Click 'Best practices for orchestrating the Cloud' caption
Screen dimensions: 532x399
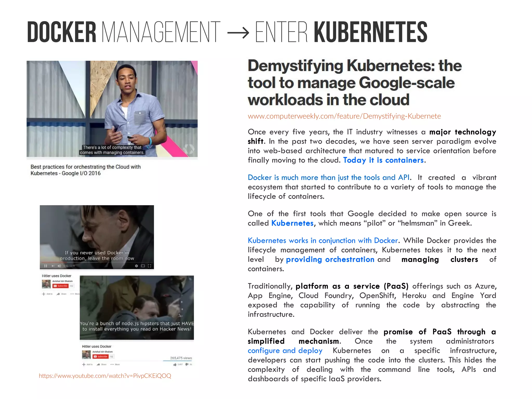[x=85, y=170]
